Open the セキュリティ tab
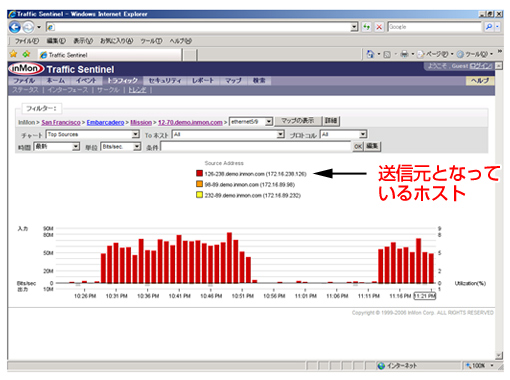The image size is (510, 380). [x=165, y=81]
